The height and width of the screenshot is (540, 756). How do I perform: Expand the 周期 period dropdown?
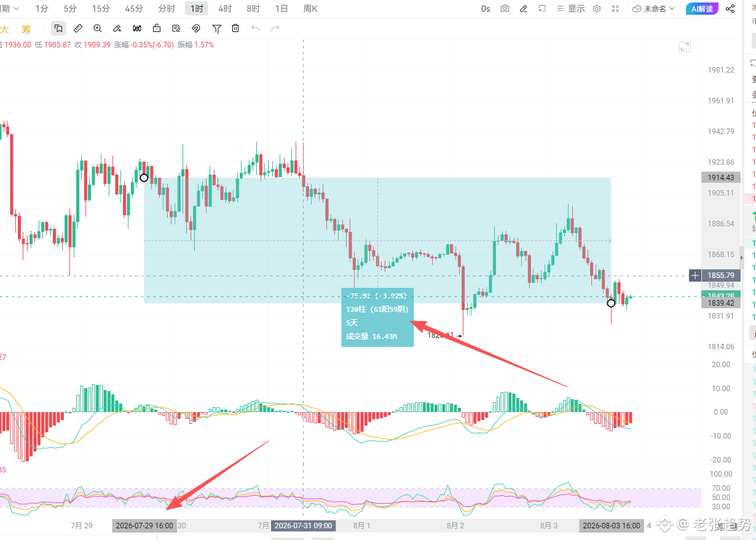pyautogui.click(x=9, y=9)
